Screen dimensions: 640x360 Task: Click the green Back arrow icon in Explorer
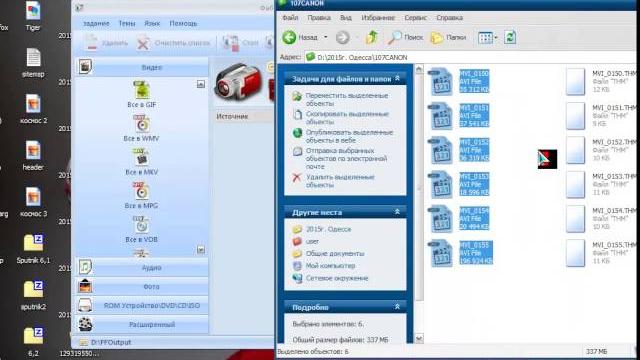(289, 37)
